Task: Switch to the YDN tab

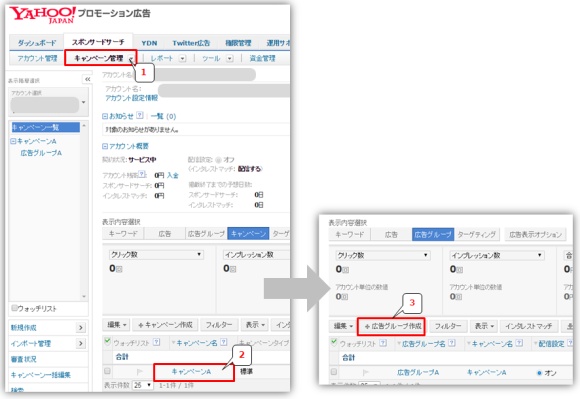Action: point(149,43)
